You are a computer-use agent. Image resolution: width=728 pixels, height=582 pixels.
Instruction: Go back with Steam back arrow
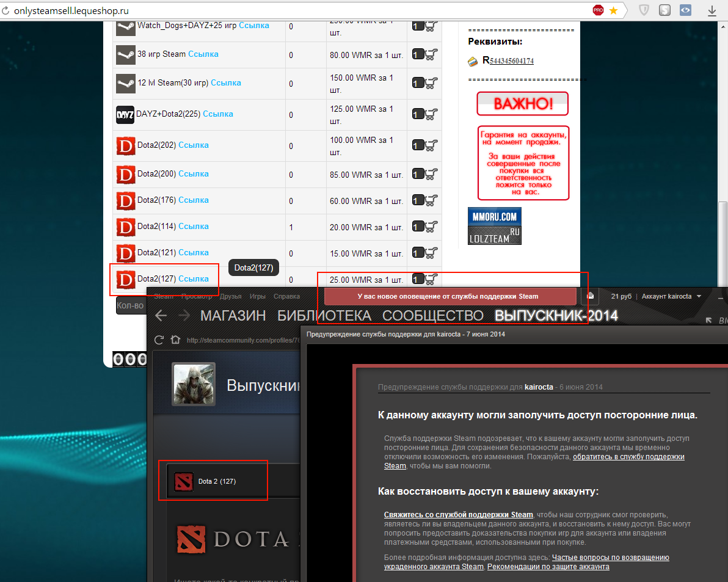point(161,316)
